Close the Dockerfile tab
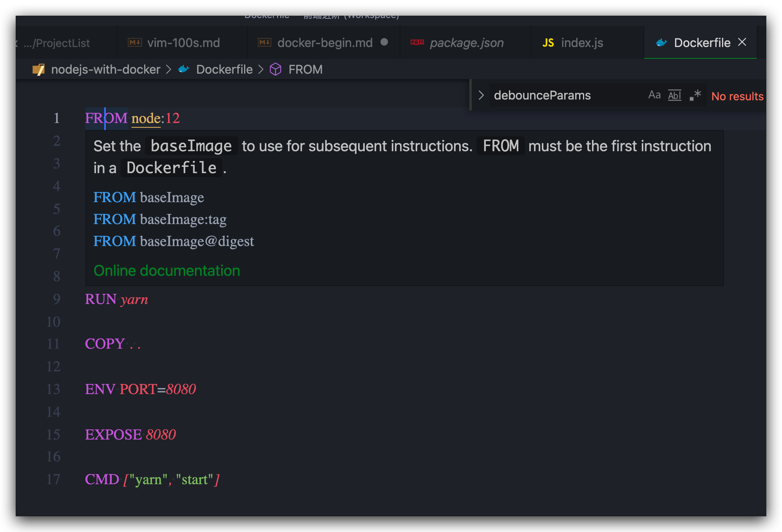The width and height of the screenshot is (782, 532). [742, 42]
